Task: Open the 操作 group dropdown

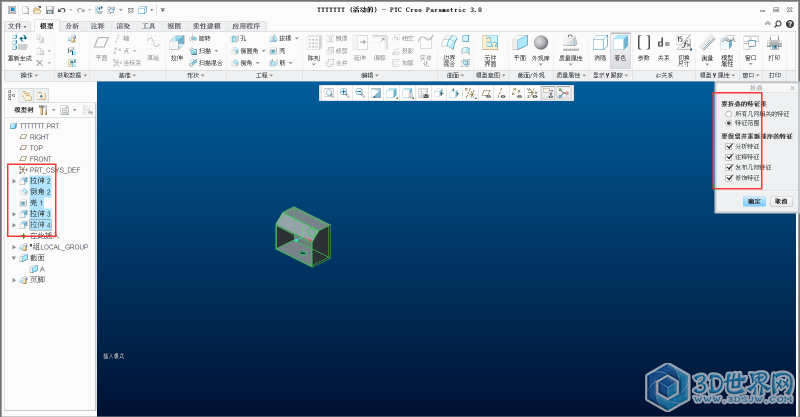Action: pos(29,75)
